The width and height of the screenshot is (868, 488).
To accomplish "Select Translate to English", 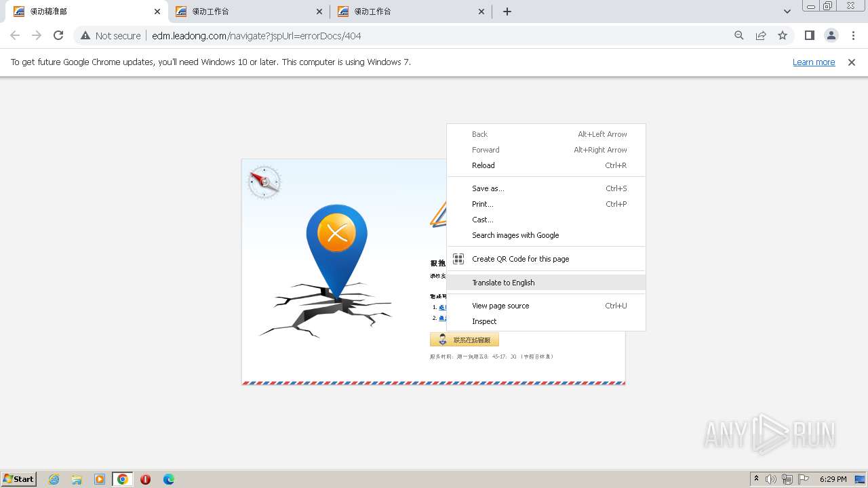I will click(x=546, y=283).
